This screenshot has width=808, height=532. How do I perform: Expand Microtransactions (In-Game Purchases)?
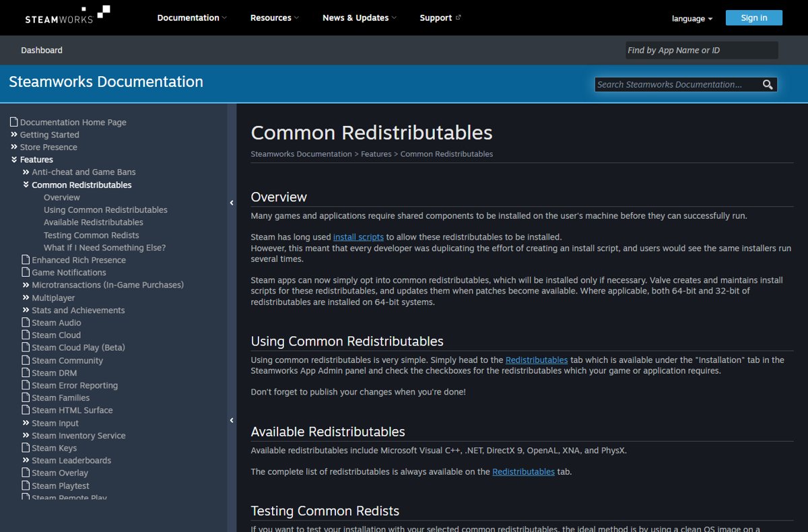point(26,285)
